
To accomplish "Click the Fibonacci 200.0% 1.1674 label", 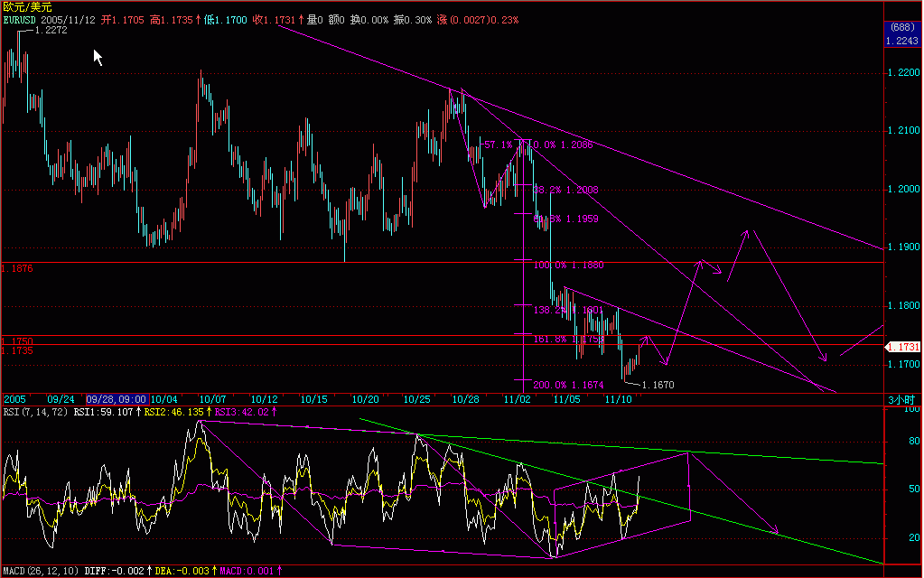I will click(569, 386).
